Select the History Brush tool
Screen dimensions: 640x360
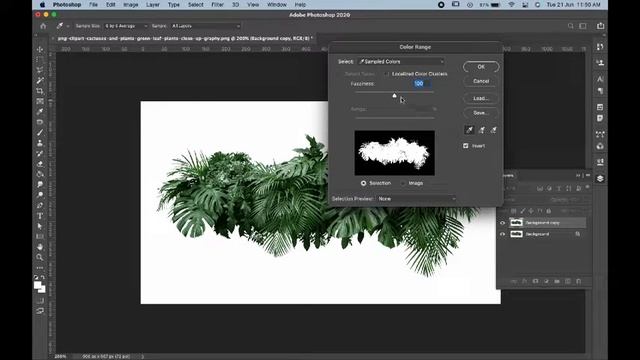click(40, 153)
